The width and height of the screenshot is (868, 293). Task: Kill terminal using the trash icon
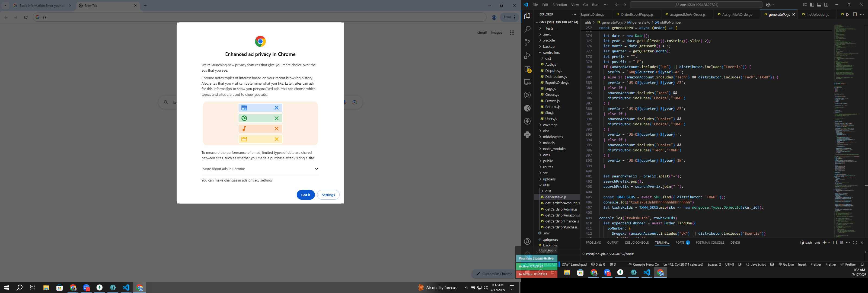pyautogui.click(x=841, y=243)
